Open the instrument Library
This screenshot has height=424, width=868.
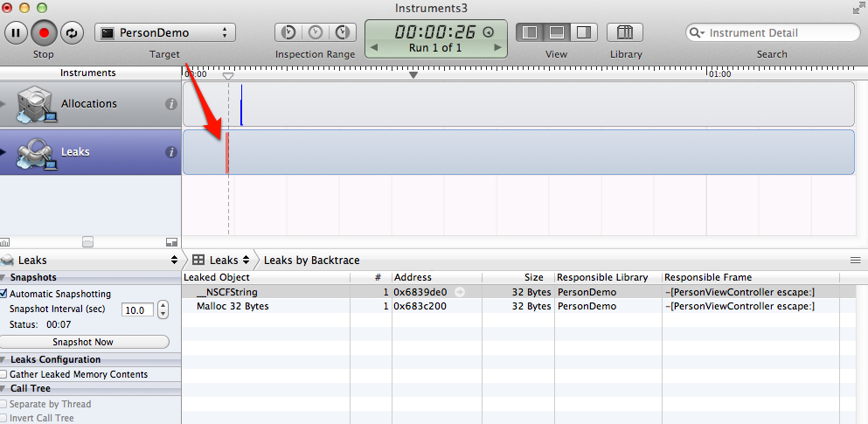coord(625,32)
